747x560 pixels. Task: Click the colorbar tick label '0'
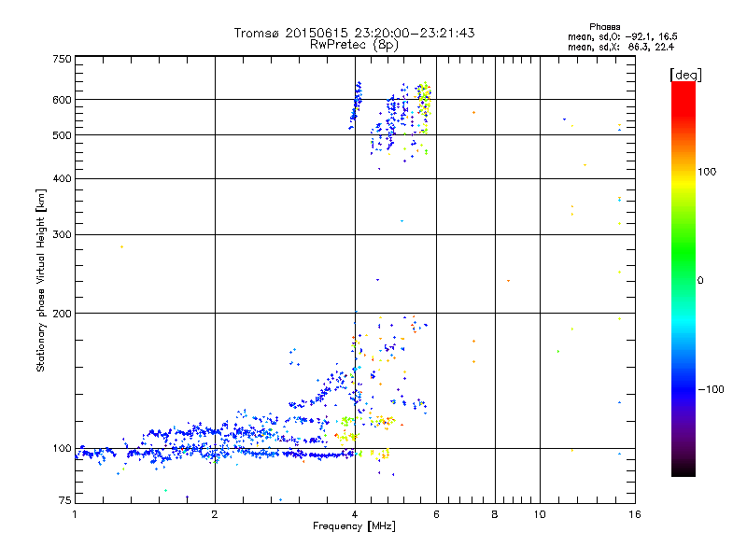click(700, 281)
